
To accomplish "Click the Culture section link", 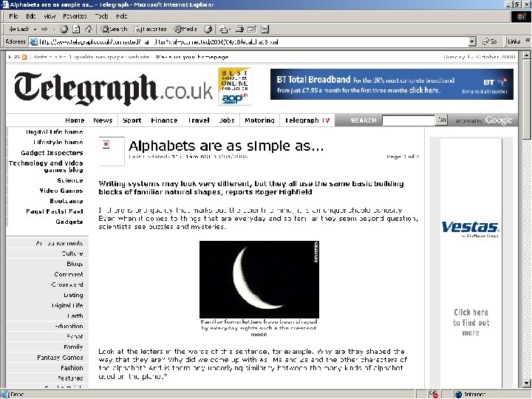I will (72, 253).
